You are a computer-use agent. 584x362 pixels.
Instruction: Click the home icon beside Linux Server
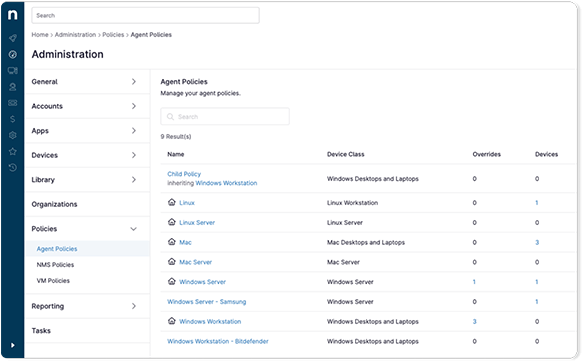171,222
